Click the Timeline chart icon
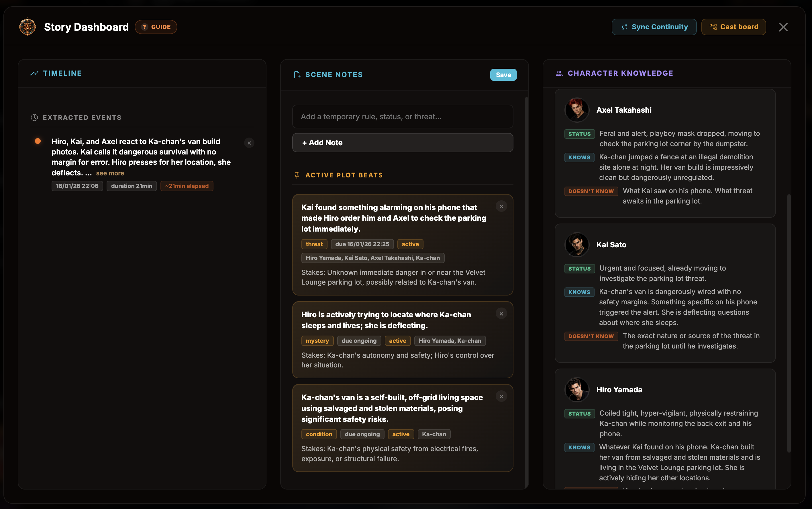Viewport: 812px width, 509px height. click(34, 73)
